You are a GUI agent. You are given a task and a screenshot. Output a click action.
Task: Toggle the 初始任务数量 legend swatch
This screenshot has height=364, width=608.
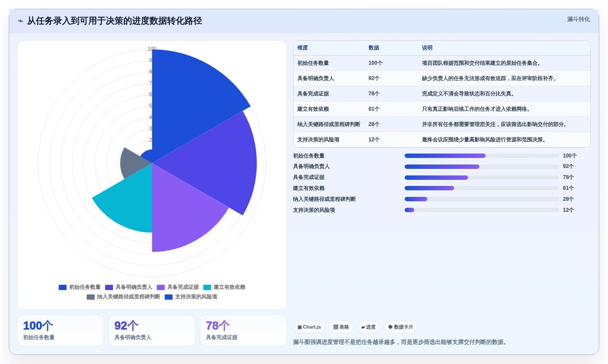(x=63, y=287)
